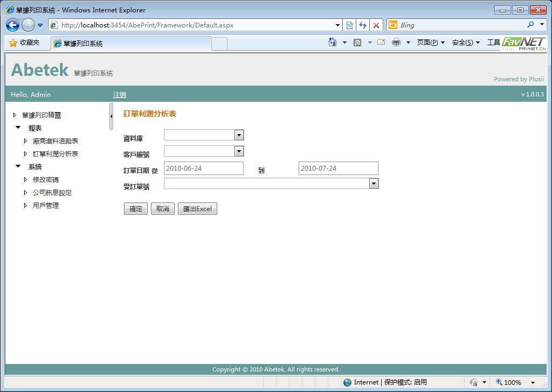Stop loading with the red X icon

[376, 25]
